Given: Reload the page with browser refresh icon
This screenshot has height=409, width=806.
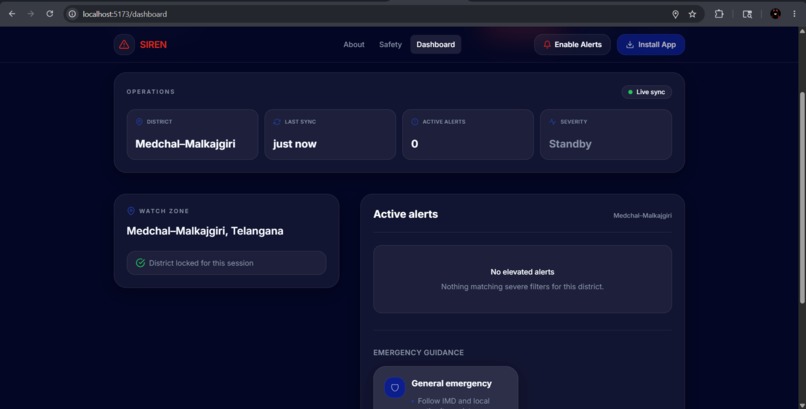Looking at the screenshot, I should coord(49,14).
